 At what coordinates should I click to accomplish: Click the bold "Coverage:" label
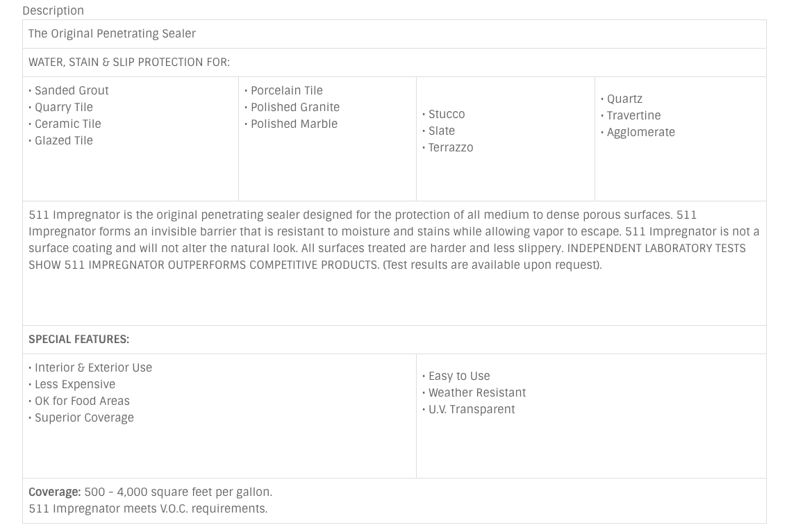55,492
